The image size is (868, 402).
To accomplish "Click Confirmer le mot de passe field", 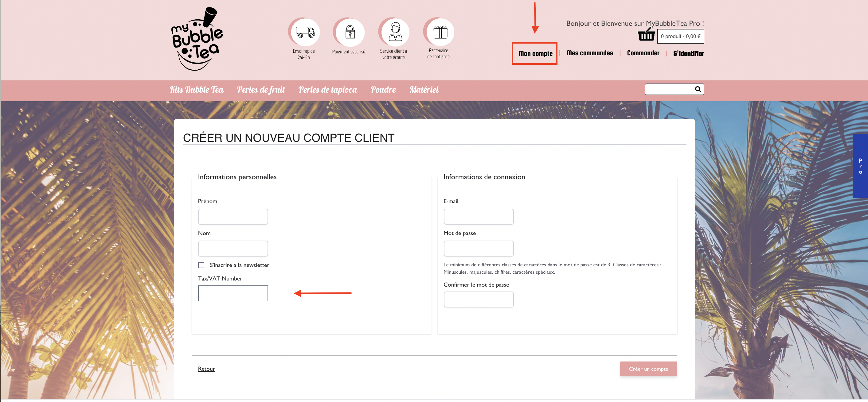I will (x=479, y=299).
